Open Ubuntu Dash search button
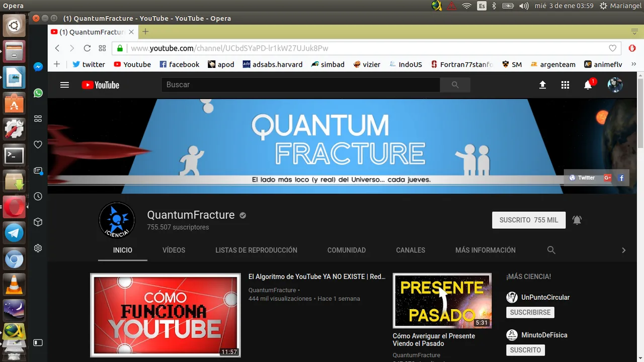 [x=14, y=25]
